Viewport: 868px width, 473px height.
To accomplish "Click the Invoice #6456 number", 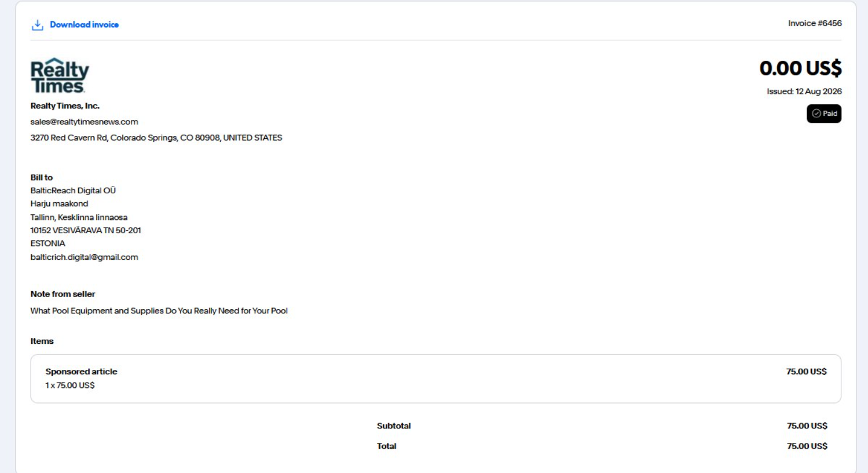I will click(x=815, y=23).
